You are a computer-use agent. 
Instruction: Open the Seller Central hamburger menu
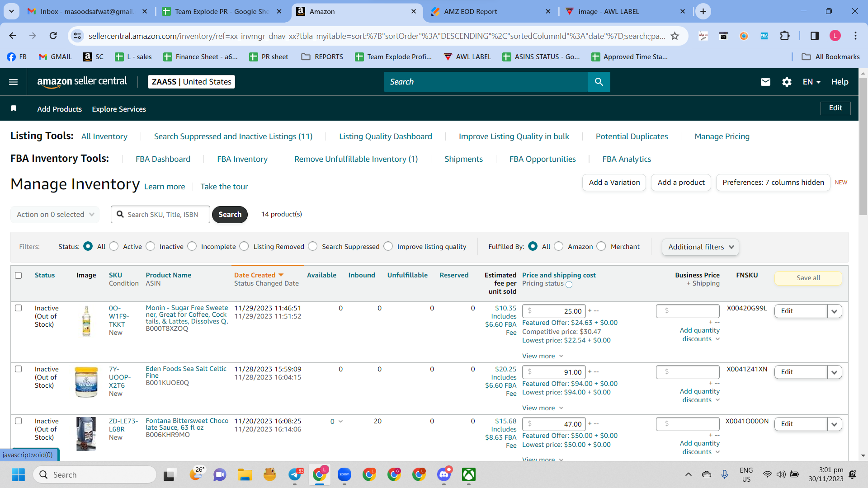14,82
